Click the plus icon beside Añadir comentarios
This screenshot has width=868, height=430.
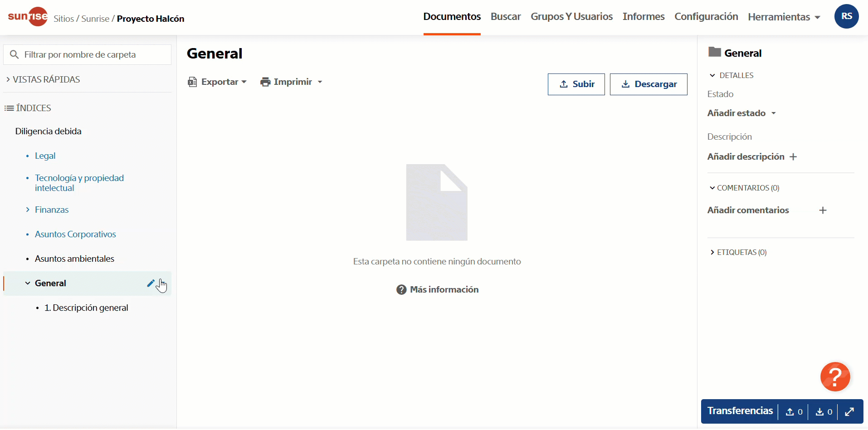pos(823,210)
